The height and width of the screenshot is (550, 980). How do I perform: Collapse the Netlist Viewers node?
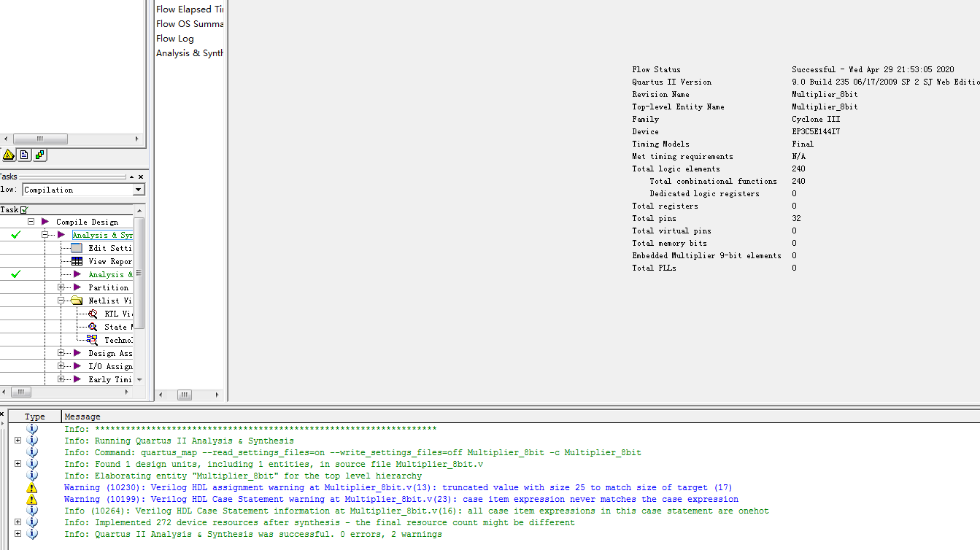(x=61, y=301)
